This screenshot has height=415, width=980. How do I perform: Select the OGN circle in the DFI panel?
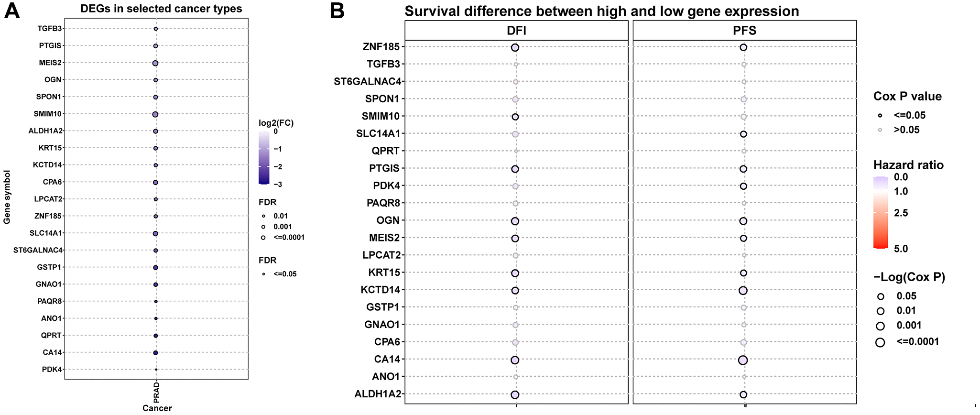(515, 221)
